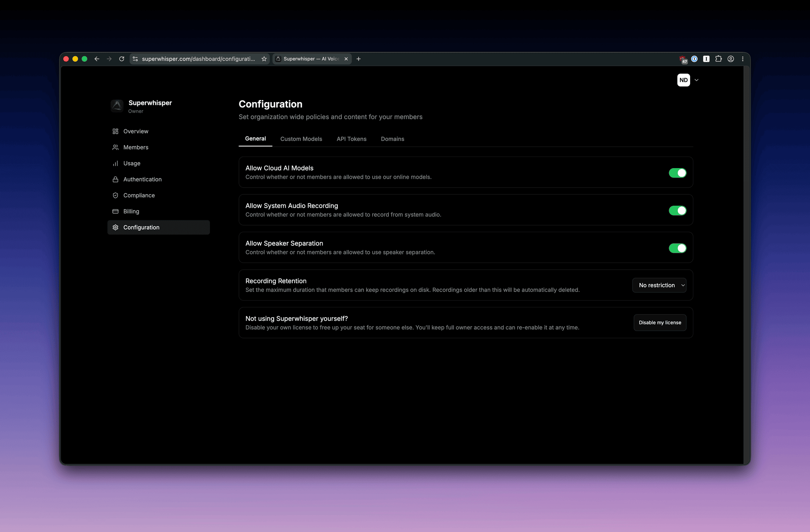
Task: Click the browser address bar URL
Action: (x=199, y=59)
